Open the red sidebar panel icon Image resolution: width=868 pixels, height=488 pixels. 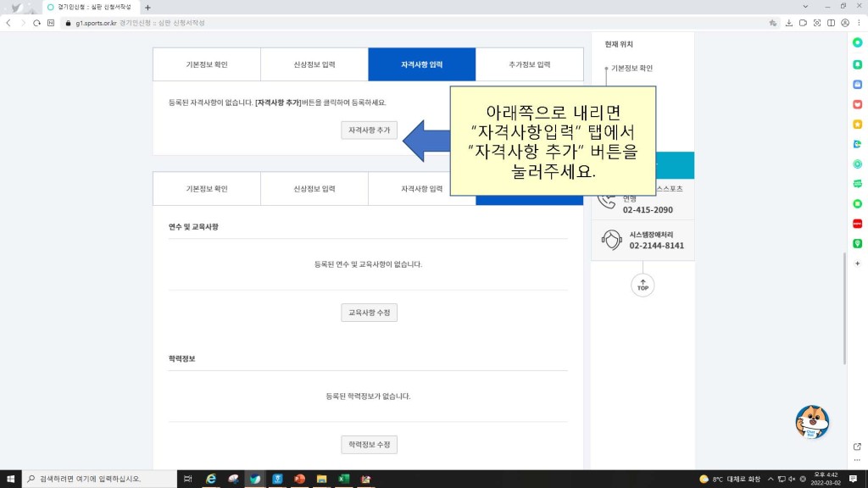click(x=857, y=224)
